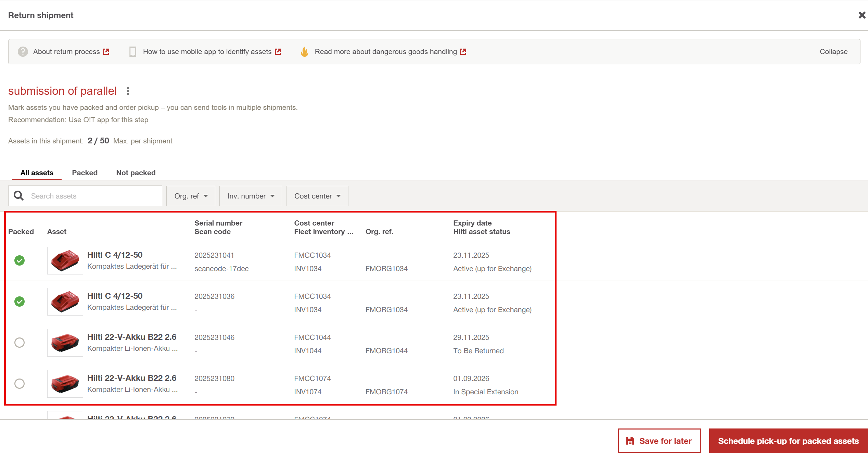Open the Cost center filter dropdown
This screenshot has width=868, height=461.
(x=317, y=196)
